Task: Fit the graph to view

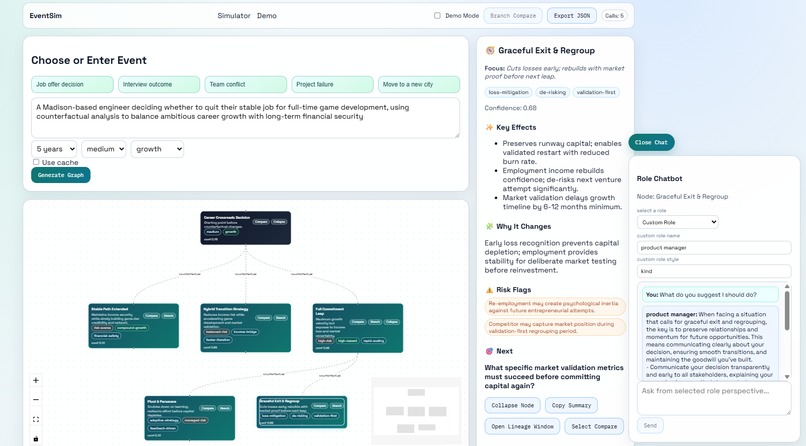Action: point(36,419)
